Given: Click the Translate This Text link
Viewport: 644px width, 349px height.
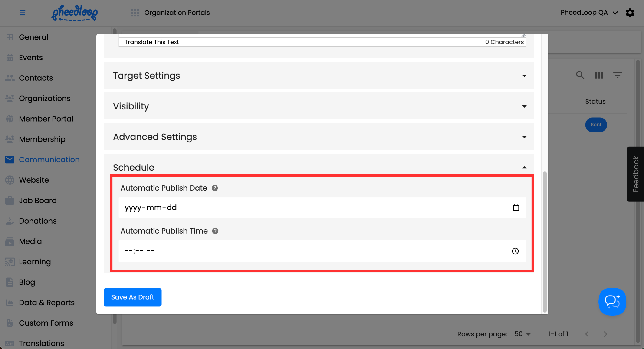Looking at the screenshot, I should (x=151, y=42).
